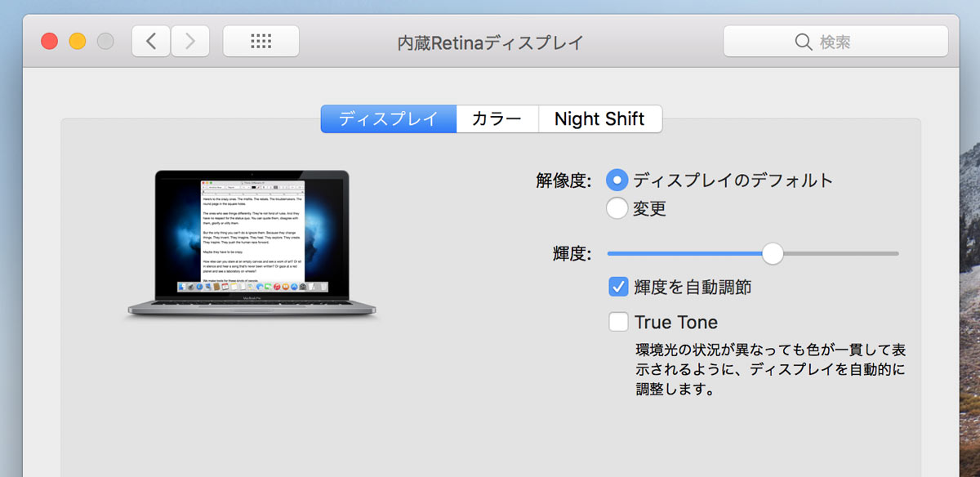This screenshot has width=980, height=477.
Task: Click the magnifier icon in search field
Action: point(804,41)
